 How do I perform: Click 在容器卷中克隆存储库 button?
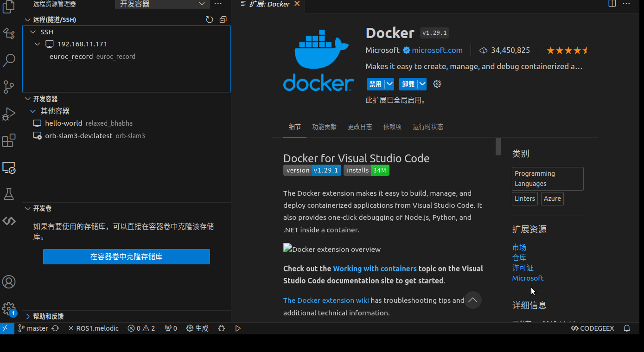point(127,256)
